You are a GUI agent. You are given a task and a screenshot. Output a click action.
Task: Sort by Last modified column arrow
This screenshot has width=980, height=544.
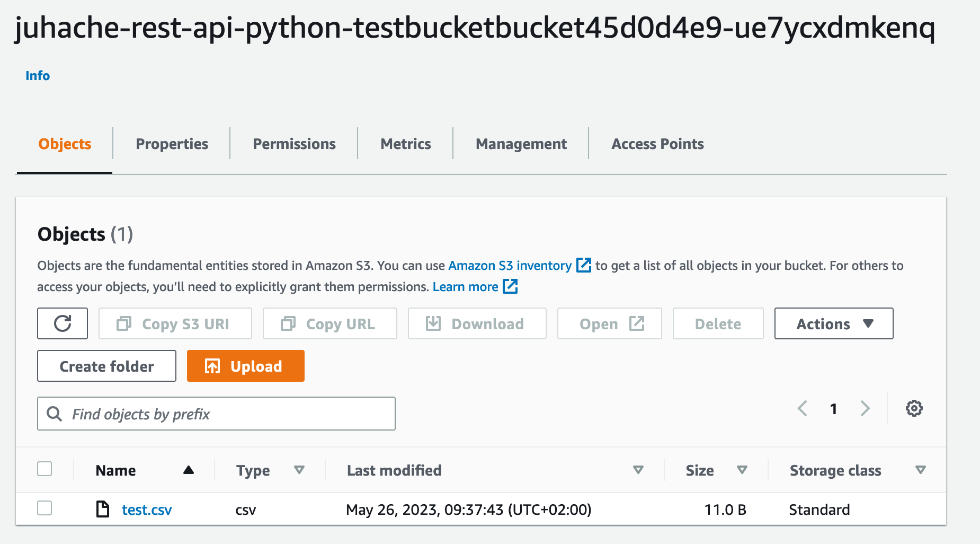(x=638, y=470)
